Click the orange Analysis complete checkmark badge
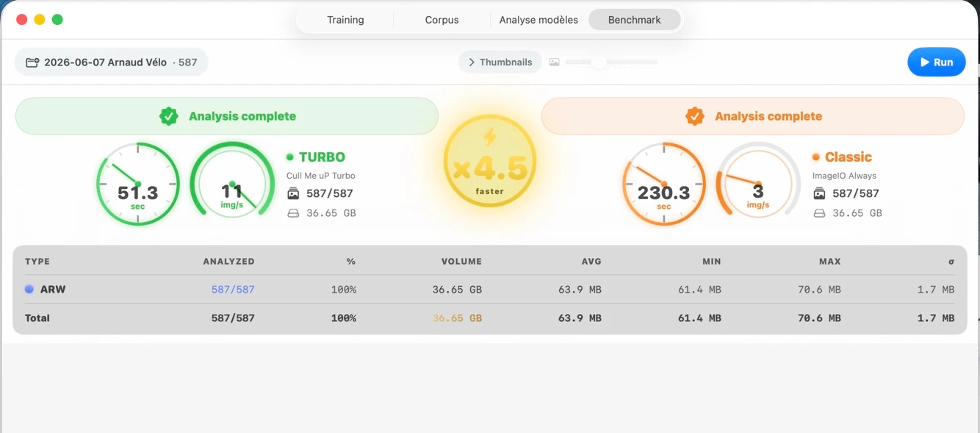This screenshot has height=433, width=980. click(694, 116)
